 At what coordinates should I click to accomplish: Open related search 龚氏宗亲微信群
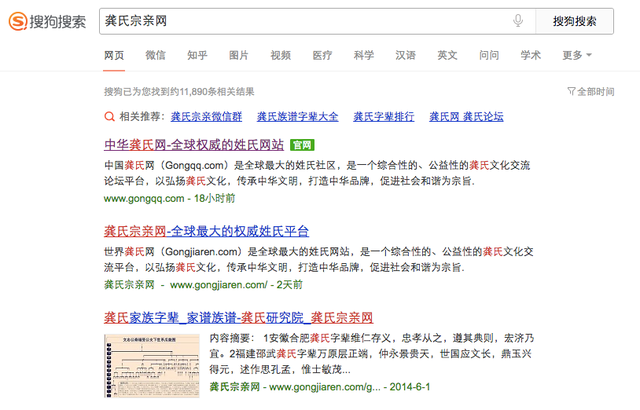click(x=207, y=117)
